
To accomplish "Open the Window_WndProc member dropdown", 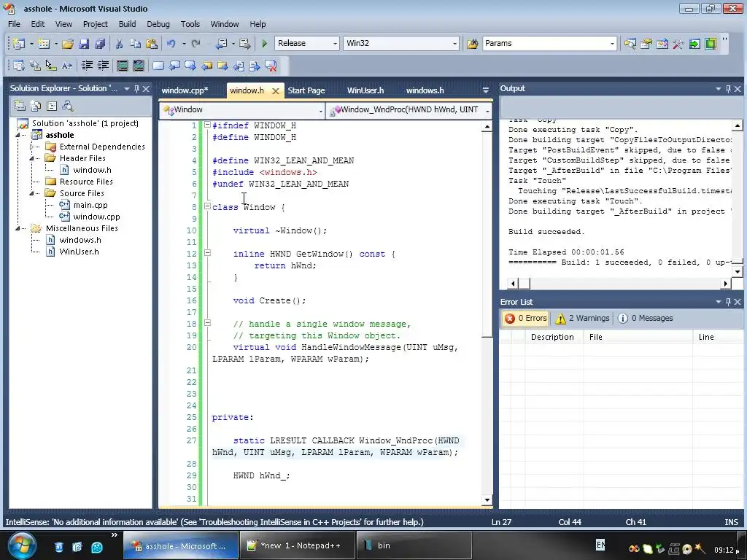I will click(487, 111).
